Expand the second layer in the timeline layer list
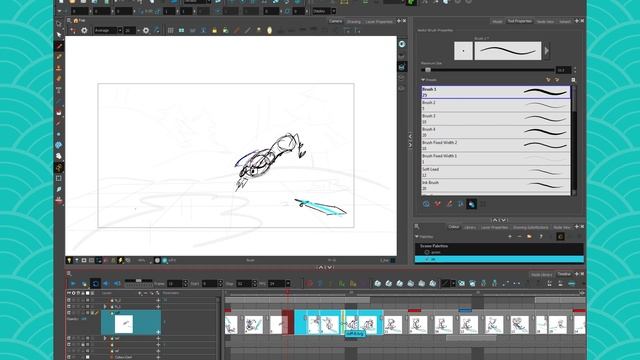The image size is (640, 360). coord(105,306)
